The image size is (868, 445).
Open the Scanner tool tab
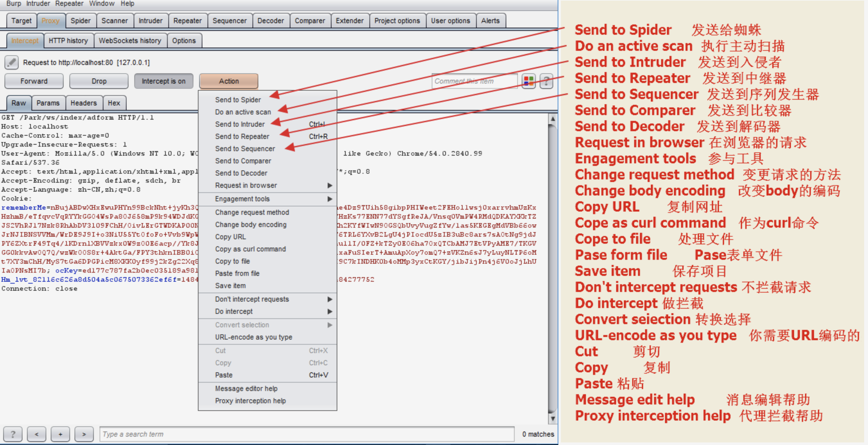coord(115,21)
